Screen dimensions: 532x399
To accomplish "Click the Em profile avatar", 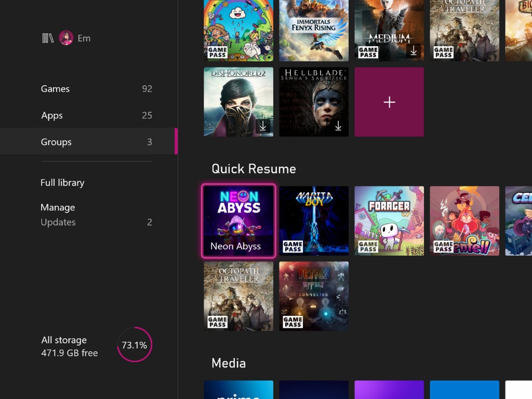I will (x=66, y=38).
